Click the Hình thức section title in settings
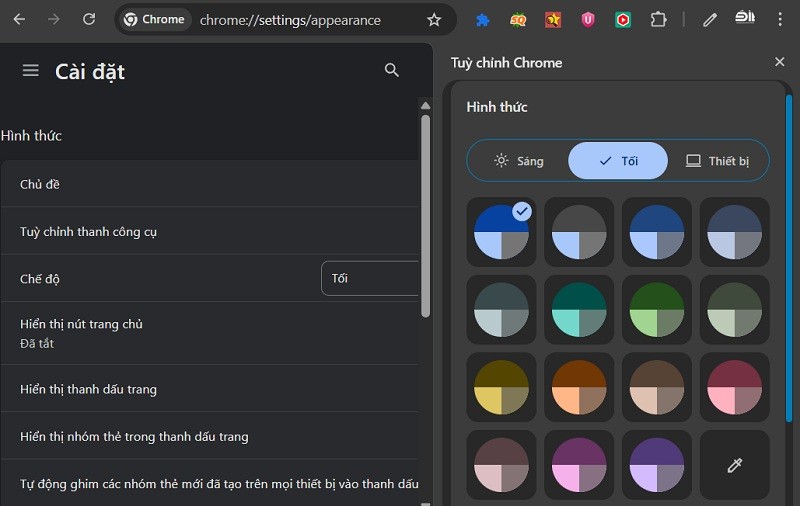 [x=31, y=136]
